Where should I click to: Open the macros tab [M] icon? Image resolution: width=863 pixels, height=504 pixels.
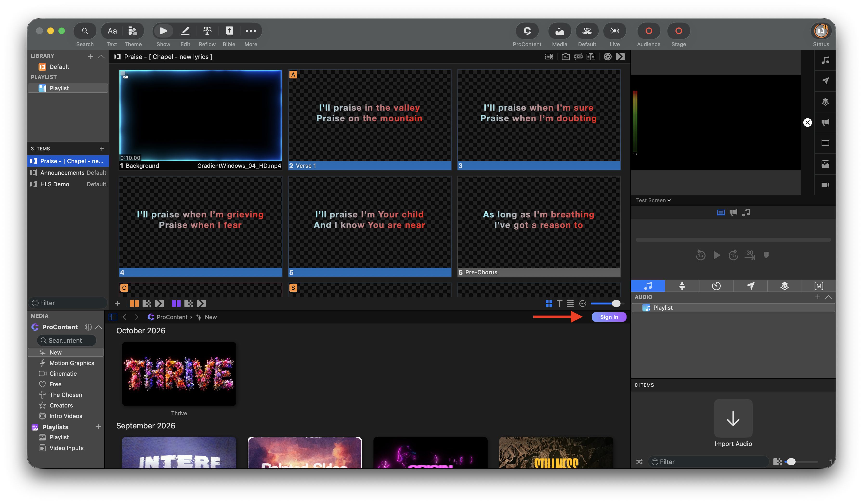tap(818, 286)
